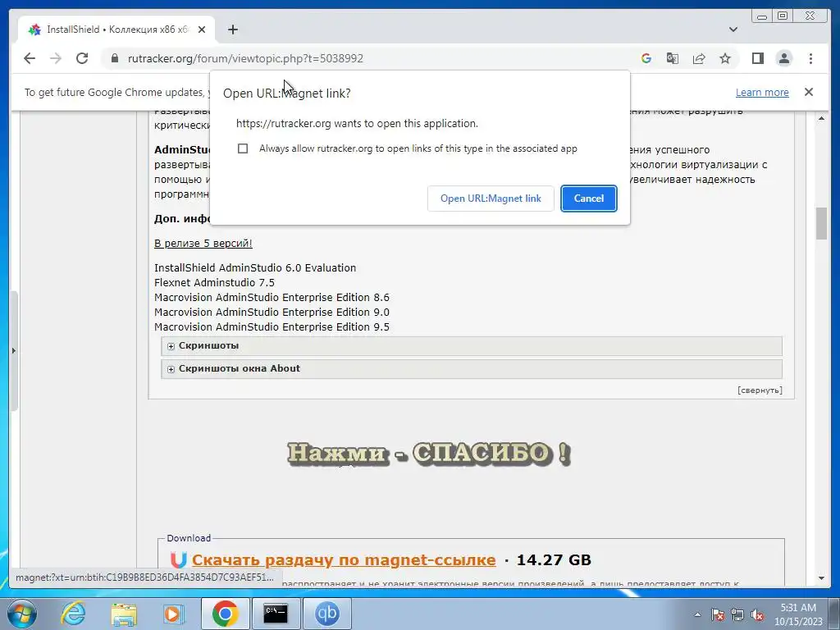
Task: Show hidden tray icons arrow
Action: click(x=697, y=615)
